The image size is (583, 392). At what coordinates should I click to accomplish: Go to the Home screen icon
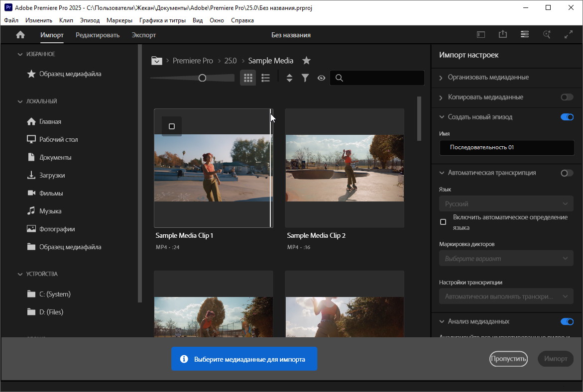click(20, 35)
